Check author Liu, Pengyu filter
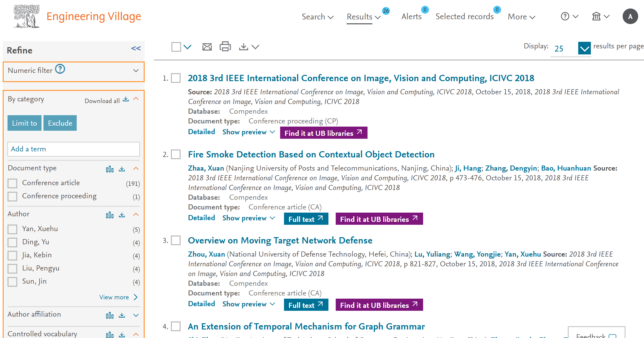This screenshot has height=338, width=644. (x=12, y=269)
